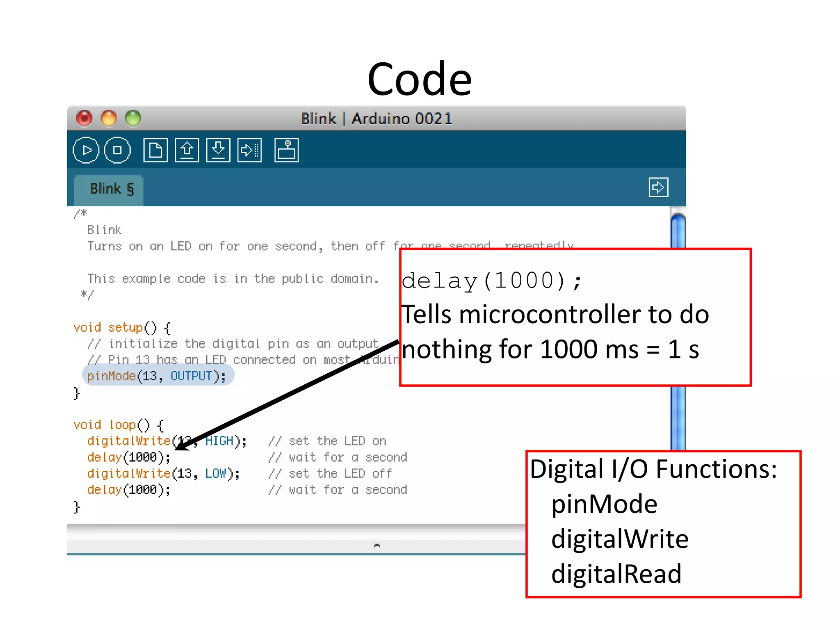Open the tab menu arrow button

point(658,187)
